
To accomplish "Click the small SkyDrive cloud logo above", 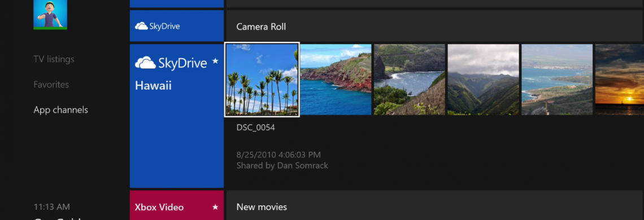I will [x=141, y=27].
